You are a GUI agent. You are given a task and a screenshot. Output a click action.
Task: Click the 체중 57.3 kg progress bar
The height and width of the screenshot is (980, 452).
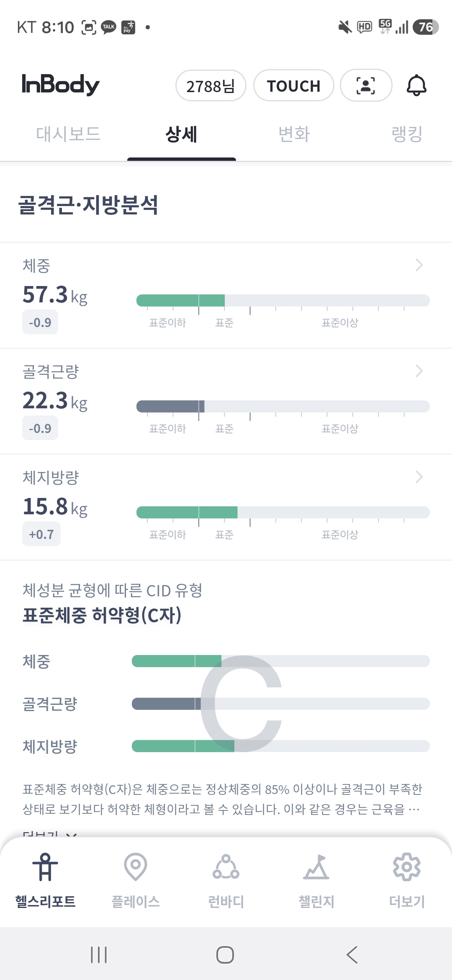point(283,300)
